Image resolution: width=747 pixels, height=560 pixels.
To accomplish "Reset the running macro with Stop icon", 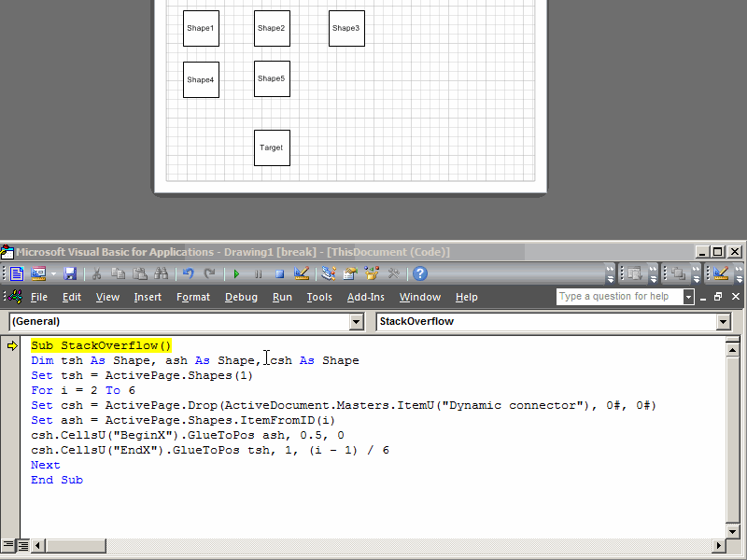I will pos(280,273).
